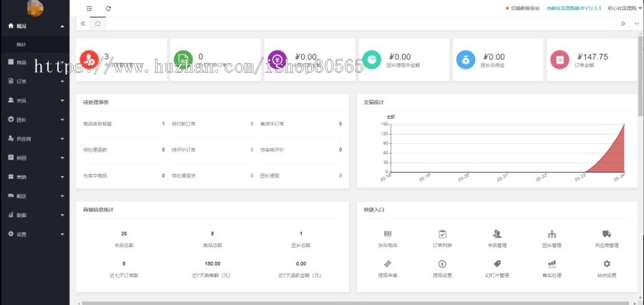Collapse the 概况 sidebar section arrow

[x=62, y=26]
